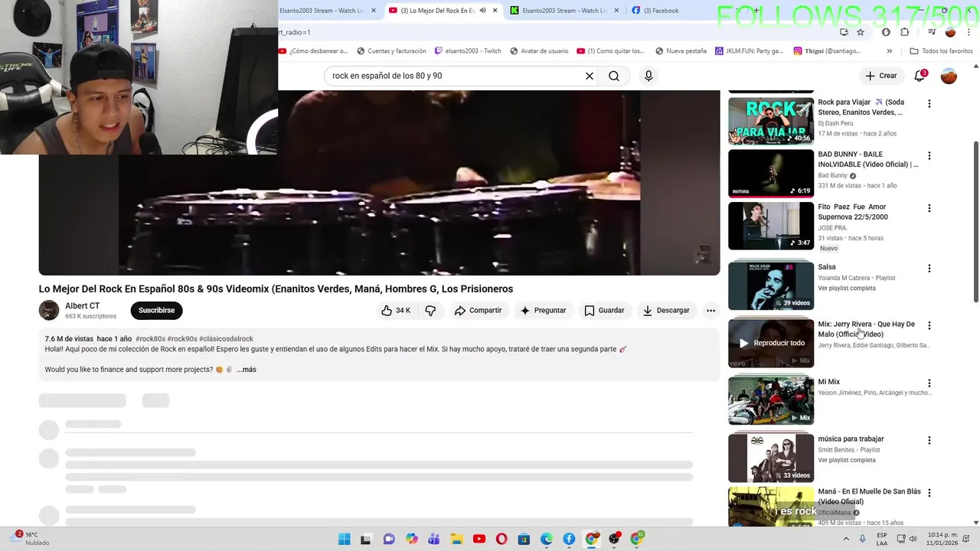Screen dimensions: 980x551
Task: Open Bad Bunny Baile Inolvidable thumbnail
Action: pyautogui.click(x=771, y=173)
